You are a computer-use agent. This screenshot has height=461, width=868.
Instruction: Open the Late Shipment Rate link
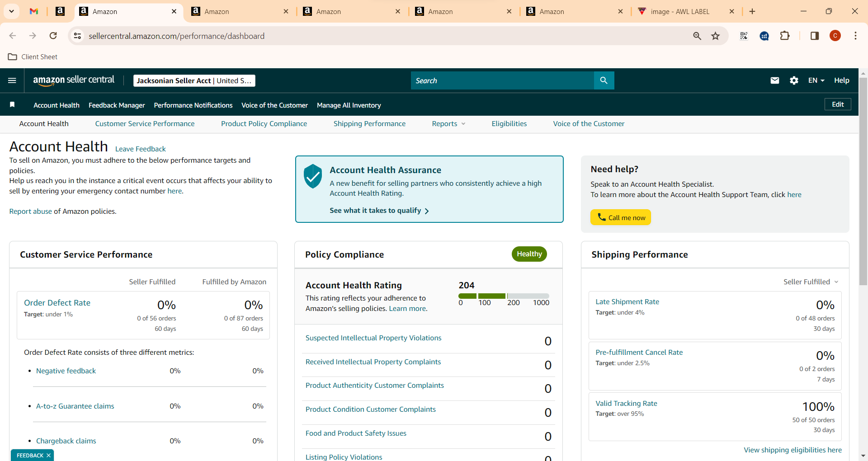[627, 302]
